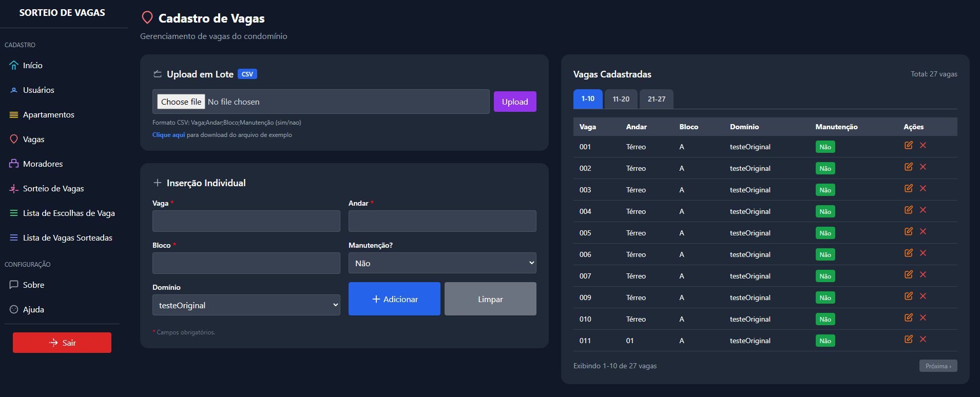980x397 pixels.
Task: Click the 'Clique aqui' example download link
Action: click(168, 135)
